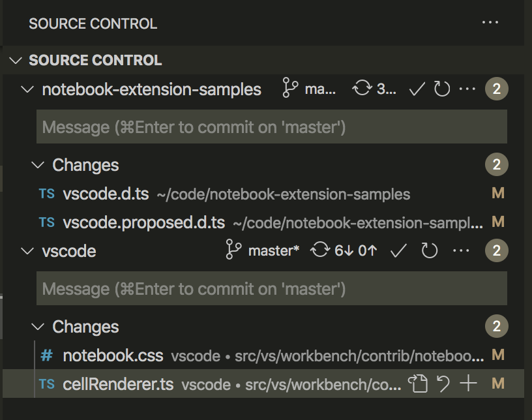Collapse the SOURCE CONTROL tree header
This screenshot has height=420, width=532.
pyautogui.click(x=14, y=60)
